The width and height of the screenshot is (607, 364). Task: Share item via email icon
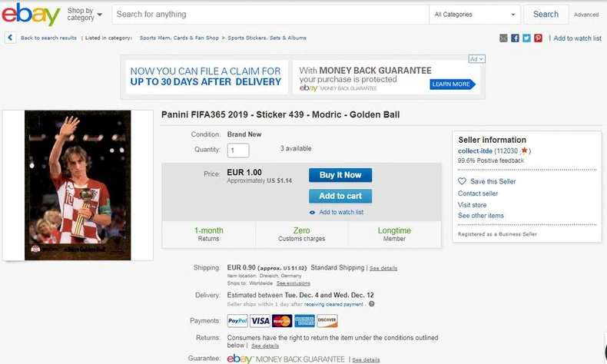point(503,38)
